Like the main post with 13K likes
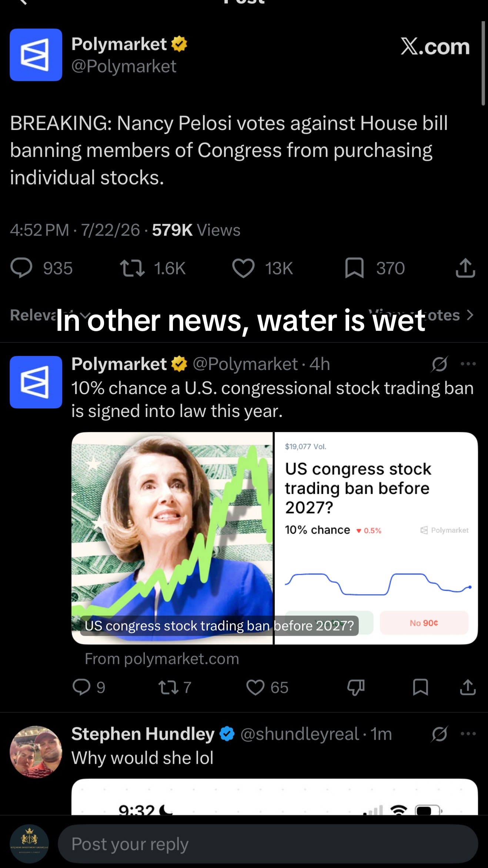488x868 pixels. click(243, 268)
